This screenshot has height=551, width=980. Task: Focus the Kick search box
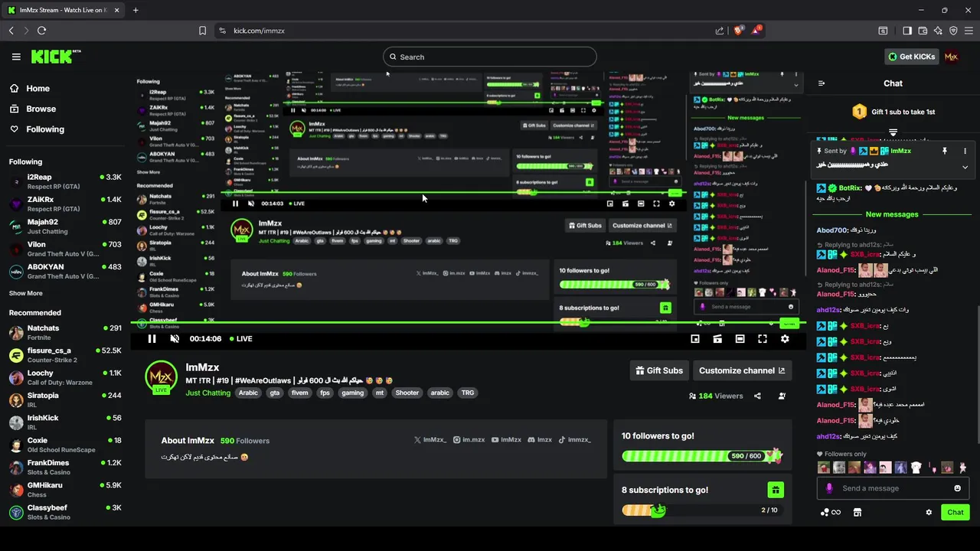point(490,57)
